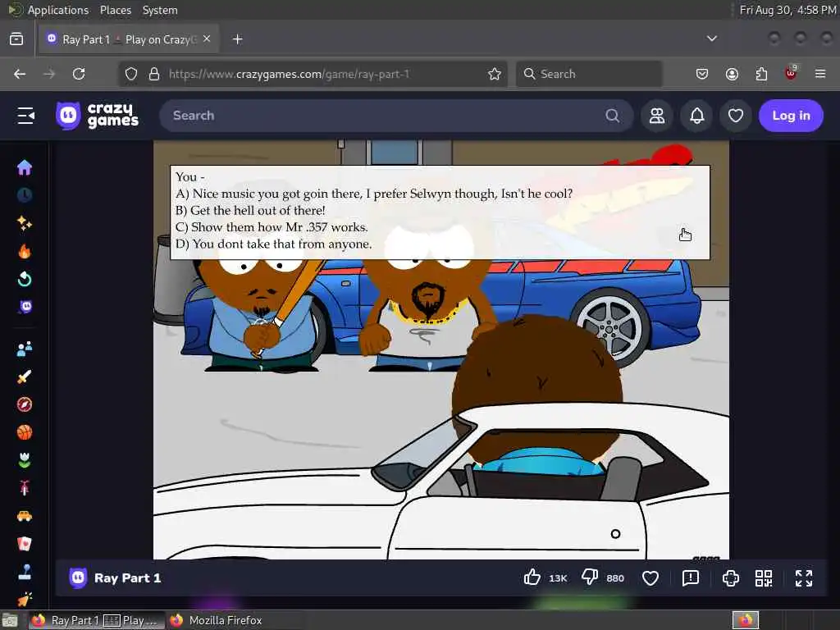
Task: Collapse the sidebar with the menu icon
Action: 25,116
